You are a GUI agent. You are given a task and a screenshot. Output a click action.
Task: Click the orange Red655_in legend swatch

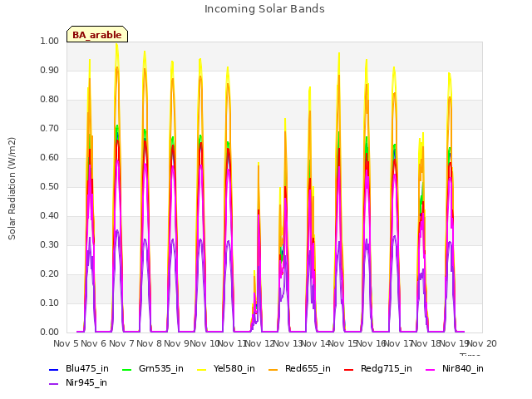(273, 369)
